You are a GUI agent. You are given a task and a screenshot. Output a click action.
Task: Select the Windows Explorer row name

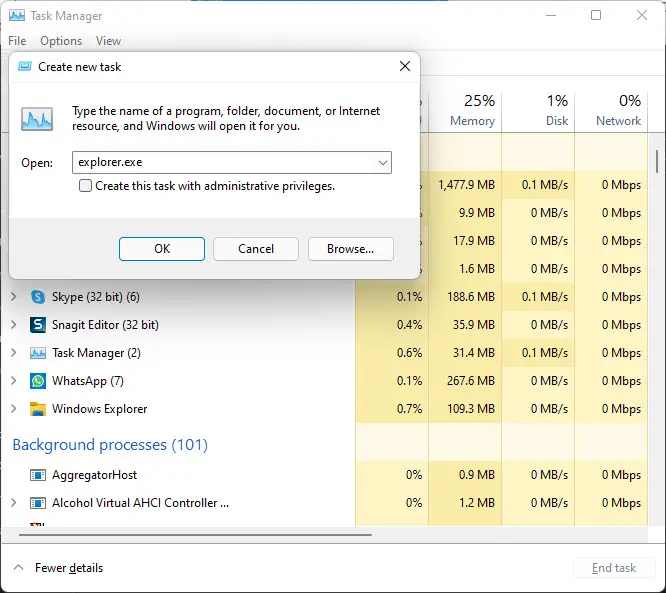99,409
